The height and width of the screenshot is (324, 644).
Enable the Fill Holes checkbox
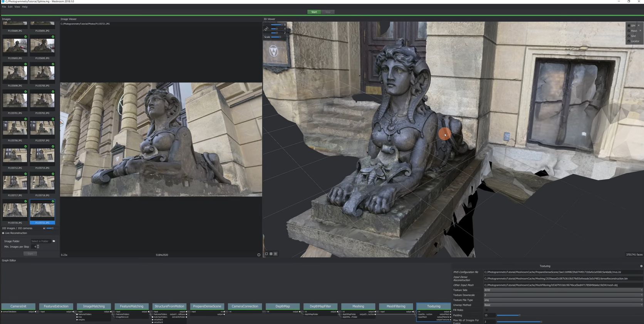pyautogui.click(x=486, y=310)
